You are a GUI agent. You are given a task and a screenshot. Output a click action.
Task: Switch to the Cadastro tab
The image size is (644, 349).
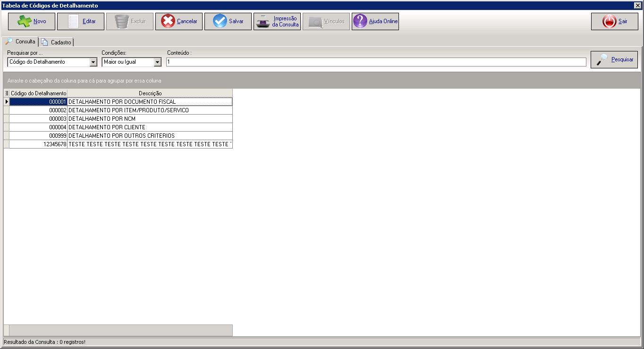56,42
